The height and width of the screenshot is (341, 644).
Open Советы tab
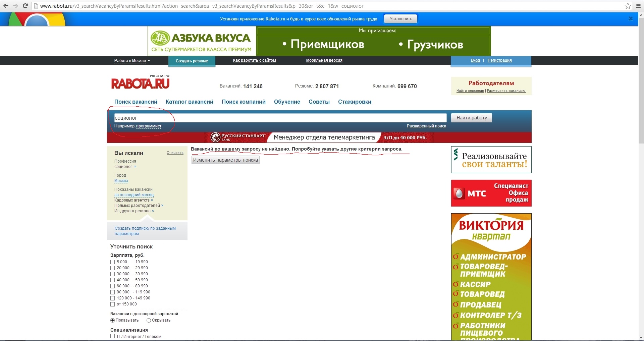[x=319, y=102]
